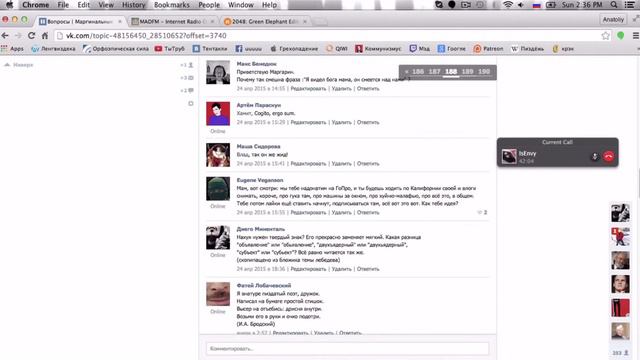Open the View menu
This screenshot has height=360, width=640.
pos(106,5)
